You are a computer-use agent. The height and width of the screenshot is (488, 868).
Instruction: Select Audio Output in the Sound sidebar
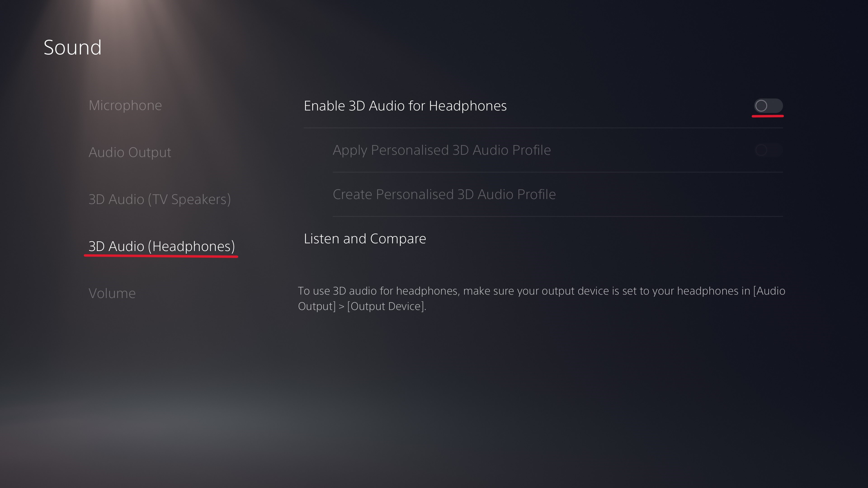(130, 152)
